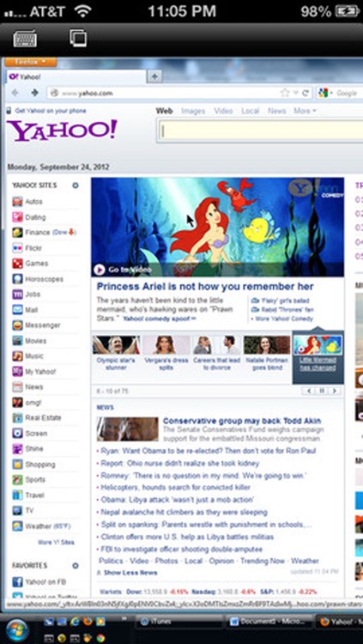Select the Local search tab
Screen dimensions: 363x644
click(251, 111)
